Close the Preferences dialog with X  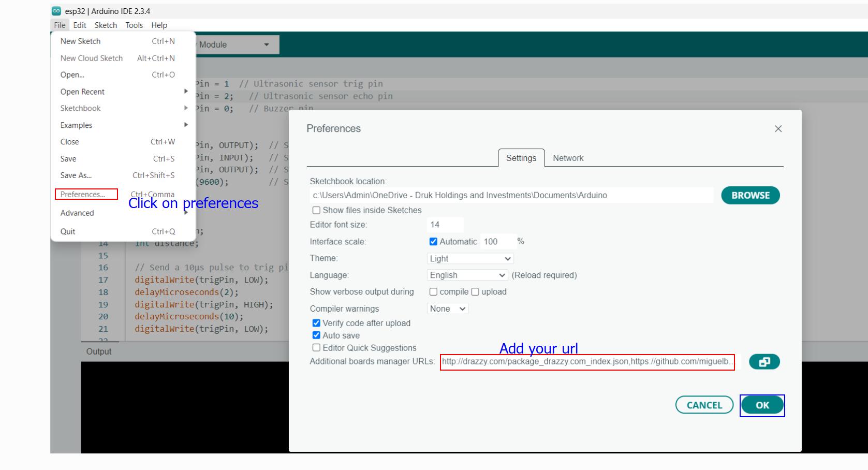pos(778,128)
